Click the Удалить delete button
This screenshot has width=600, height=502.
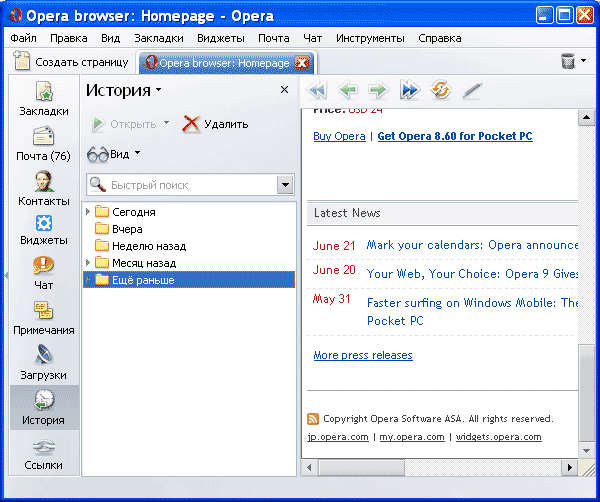tap(215, 124)
